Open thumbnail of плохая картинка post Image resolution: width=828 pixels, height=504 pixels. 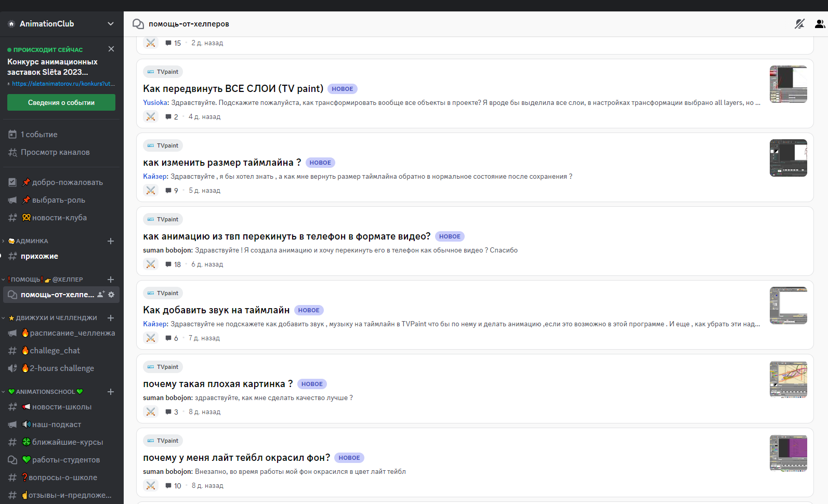click(788, 379)
